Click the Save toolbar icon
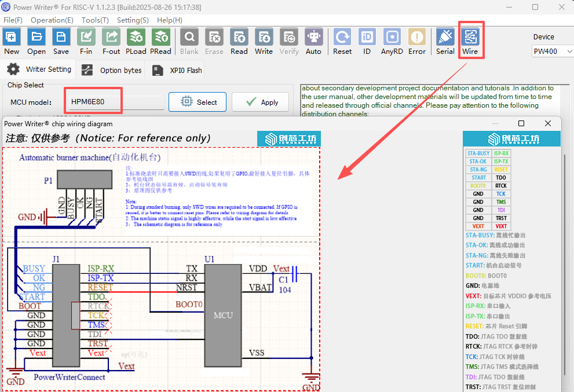Screen dimensions: 574x392 click(x=61, y=42)
